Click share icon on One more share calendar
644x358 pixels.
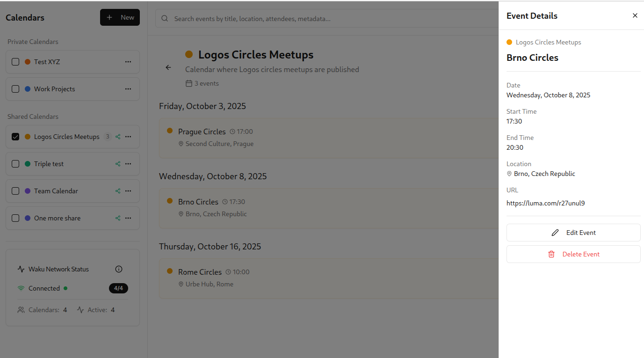(x=118, y=218)
